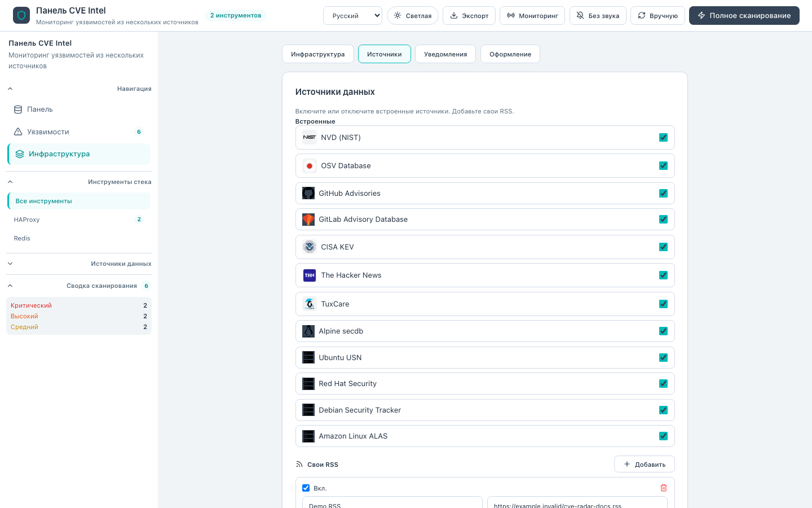This screenshot has height=508, width=812.
Task: Disable The Hacker News checkbox
Action: pyautogui.click(x=663, y=275)
